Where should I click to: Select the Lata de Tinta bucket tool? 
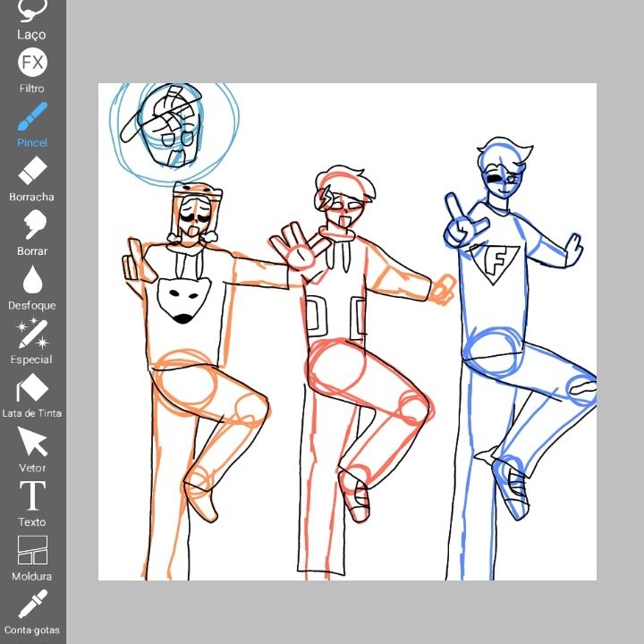32,395
